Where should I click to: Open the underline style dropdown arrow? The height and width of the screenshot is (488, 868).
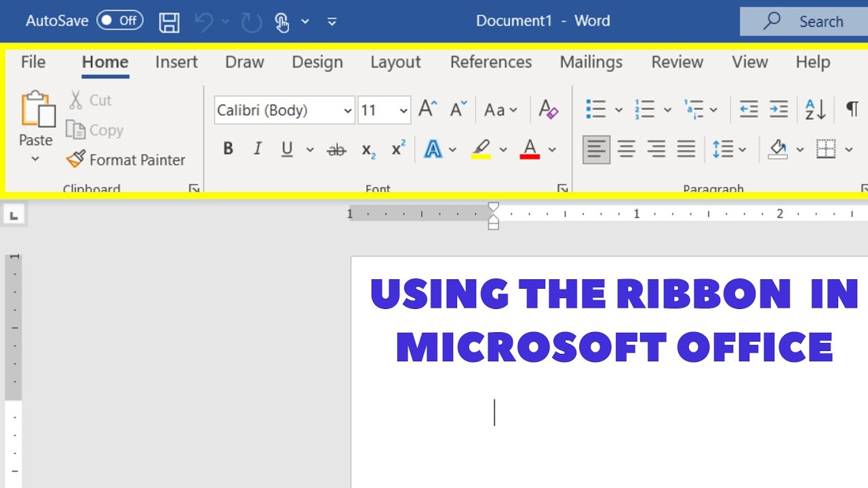(x=310, y=150)
